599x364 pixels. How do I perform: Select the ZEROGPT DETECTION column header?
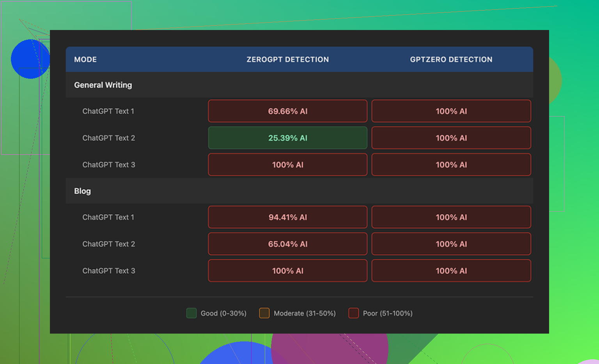pos(287,60)
